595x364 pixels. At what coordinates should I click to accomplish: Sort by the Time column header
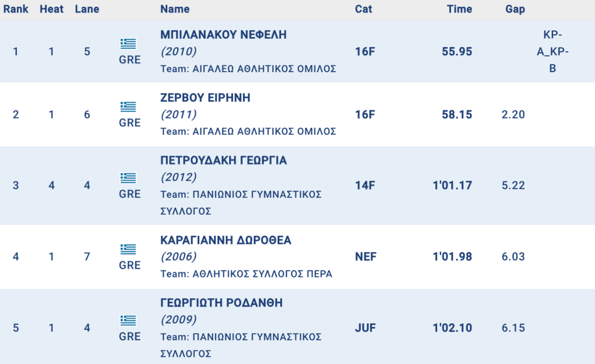[x=459, y=9]
